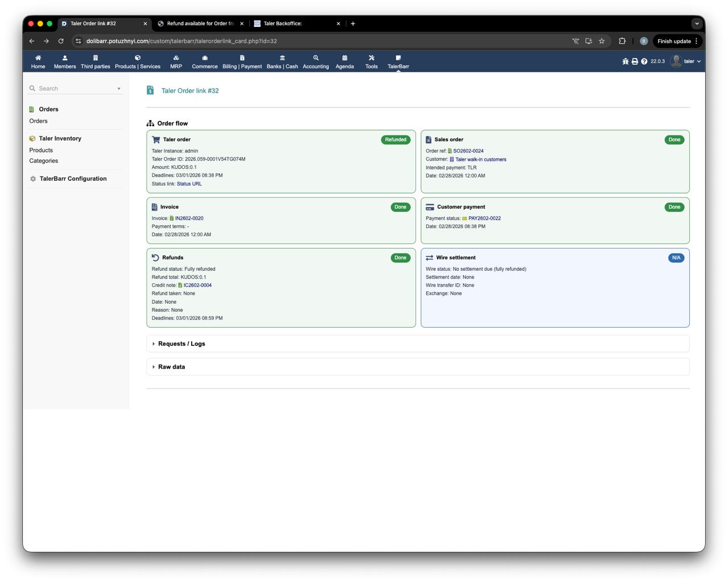
Task: Open the browser extensions puzzle icon
Action: point(622,41)
